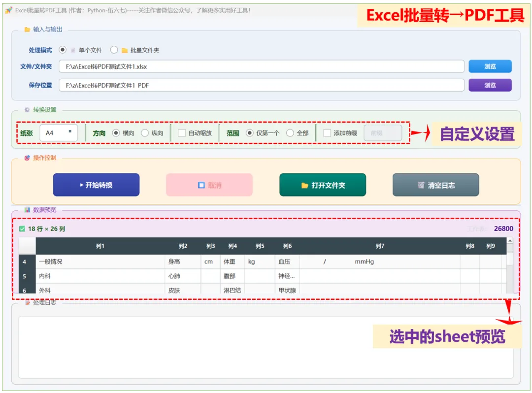
Task: Click the cell 体重 in the preview
Action: point(233,262)
